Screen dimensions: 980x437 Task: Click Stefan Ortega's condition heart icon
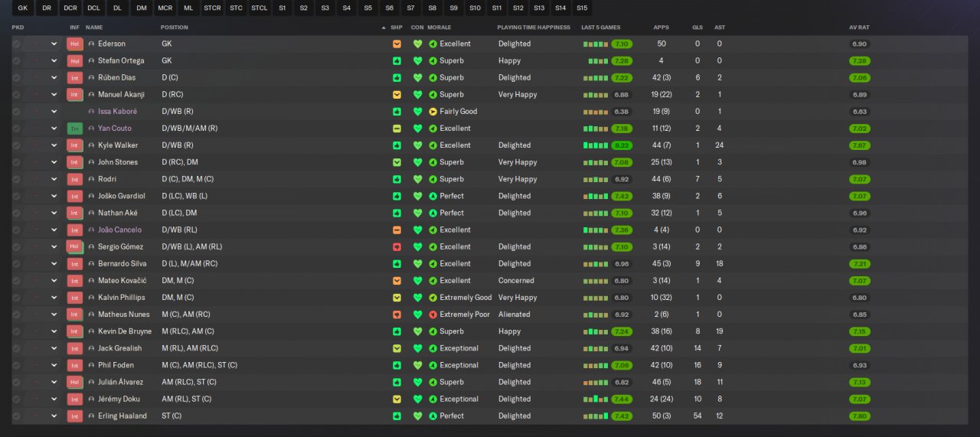[417, 60]
